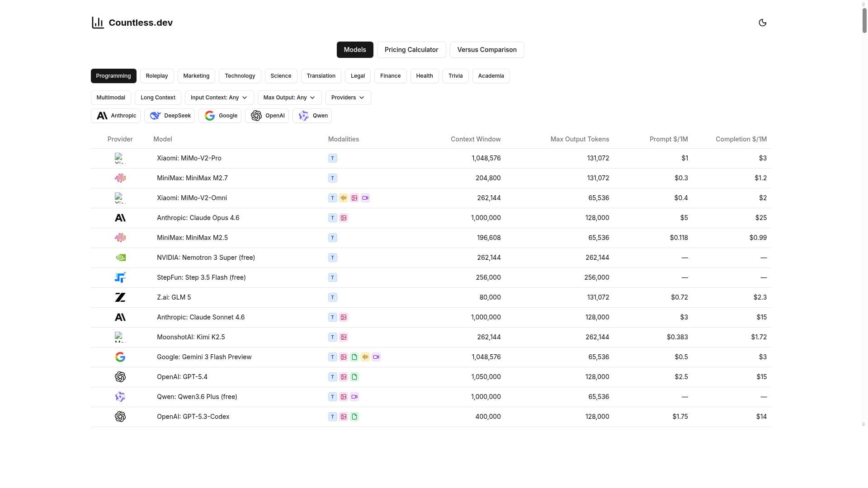
Task: Select the Marketing category
Action: pyautogui.click(x=196, y=76)
